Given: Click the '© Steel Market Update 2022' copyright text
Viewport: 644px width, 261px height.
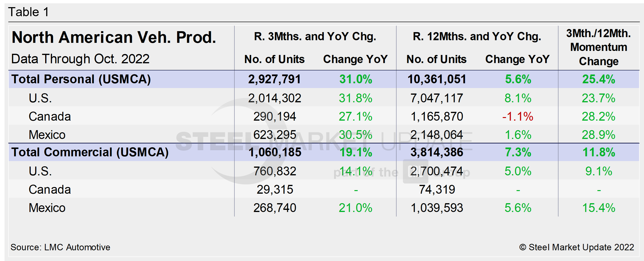Looking at the screenshot, I should coord(576,247).
